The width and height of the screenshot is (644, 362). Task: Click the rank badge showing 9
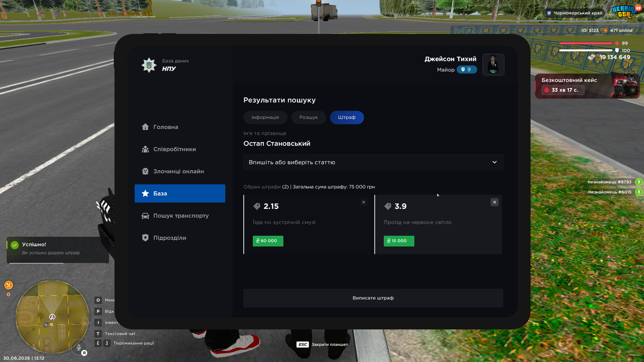click(467, 69)
